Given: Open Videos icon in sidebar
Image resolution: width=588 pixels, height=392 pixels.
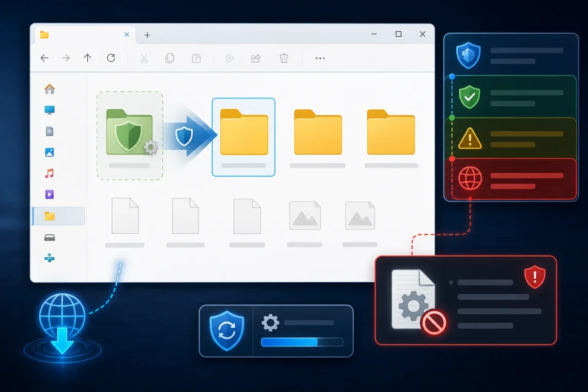Looking at the screenshot, I should pos(50,194).
